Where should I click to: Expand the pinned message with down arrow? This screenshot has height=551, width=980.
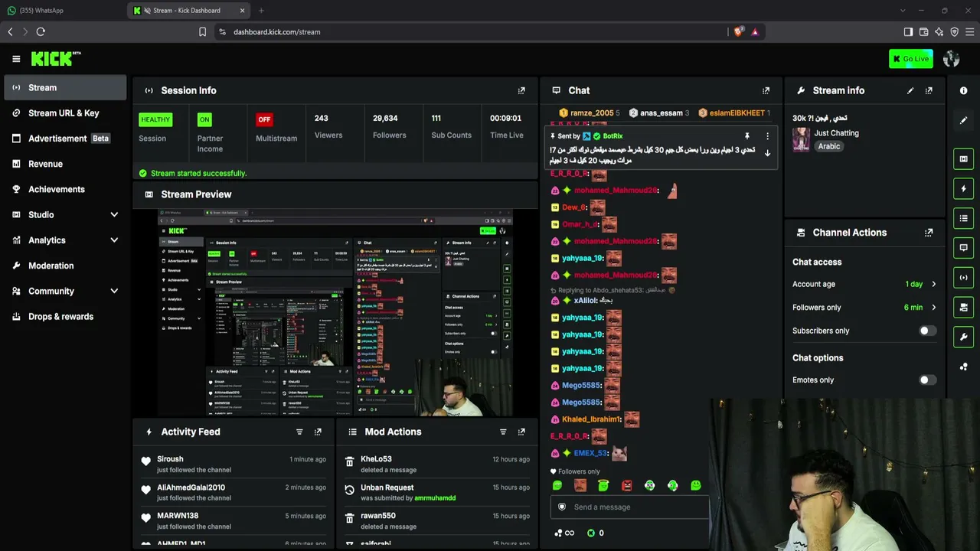point(767,153)
